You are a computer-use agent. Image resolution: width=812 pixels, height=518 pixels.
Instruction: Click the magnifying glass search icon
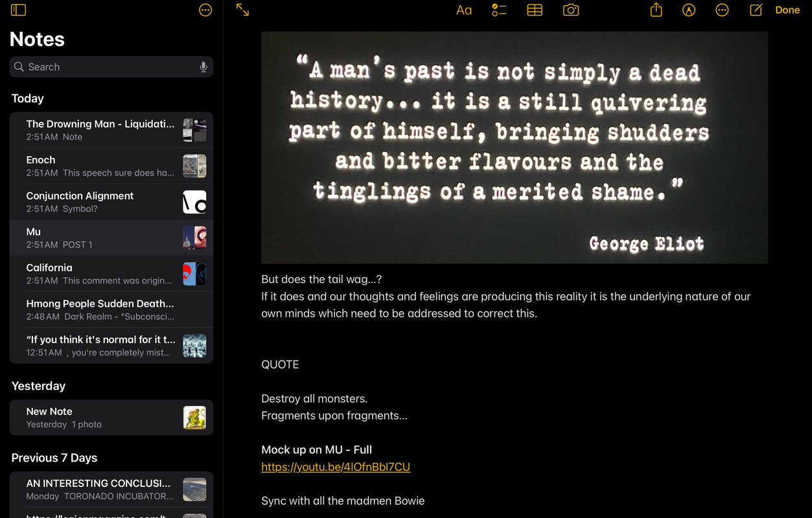(x=19, y=67)
